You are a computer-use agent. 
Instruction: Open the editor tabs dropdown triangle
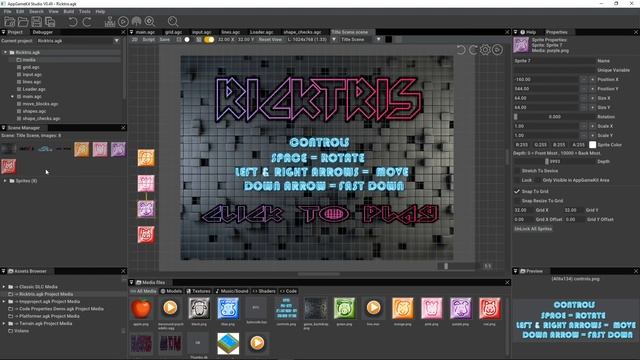pos(131,32)
